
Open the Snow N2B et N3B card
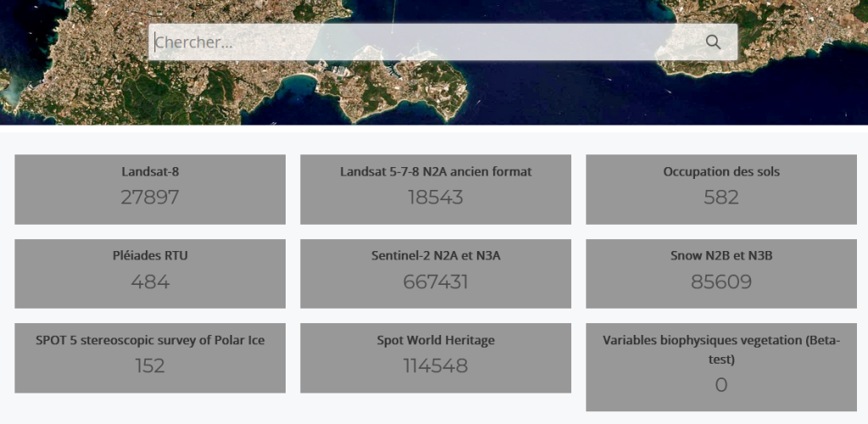721,273
